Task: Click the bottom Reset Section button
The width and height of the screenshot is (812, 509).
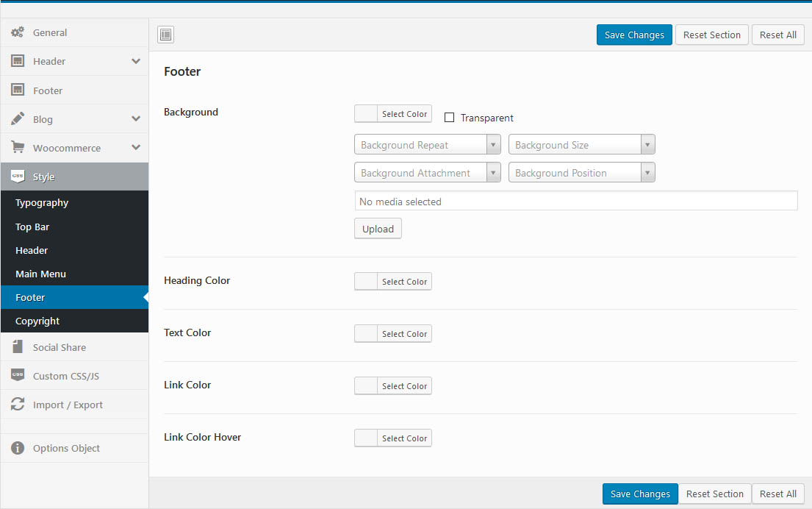Action: [714, 494]
